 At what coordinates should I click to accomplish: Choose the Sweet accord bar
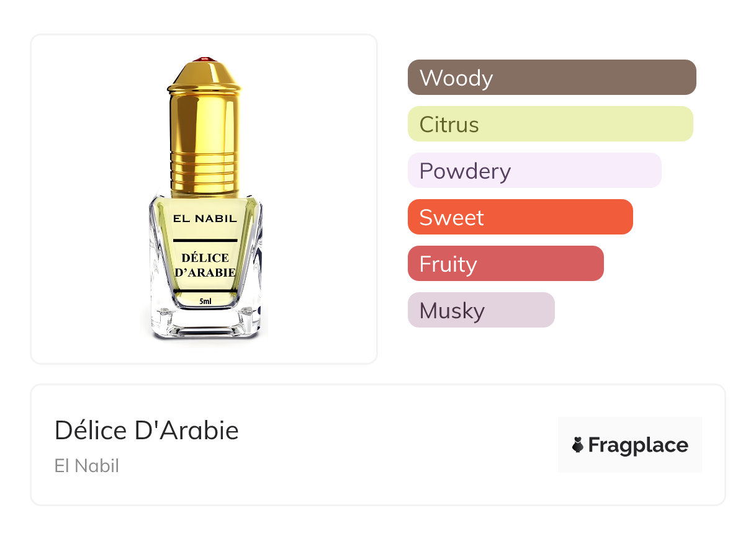(x=520, y=217)
